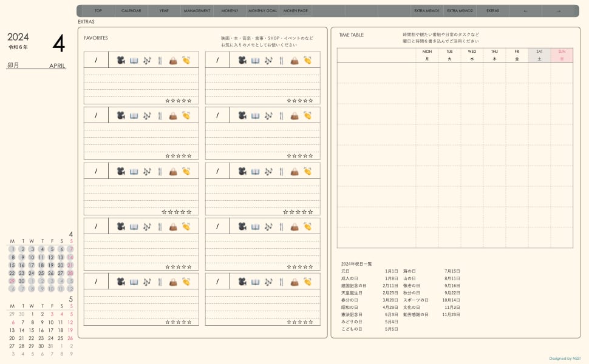Click the SAT column header in time table
The height and width of the screenshot is (364, 589).
(539, 55)
